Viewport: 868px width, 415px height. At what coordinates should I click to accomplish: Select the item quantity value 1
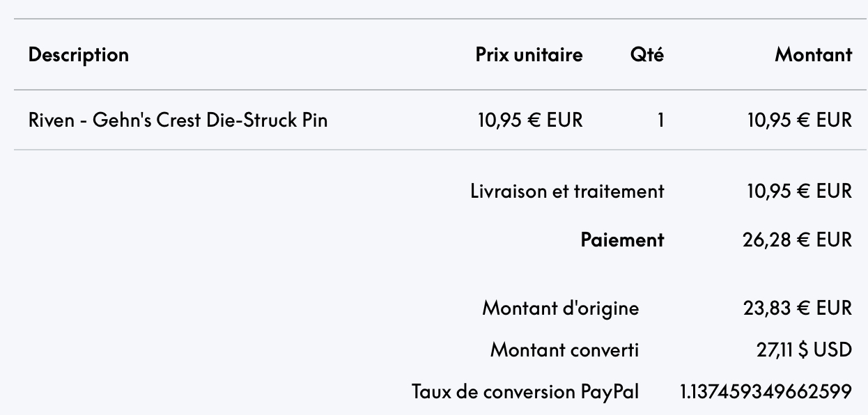tap(659, 120)
